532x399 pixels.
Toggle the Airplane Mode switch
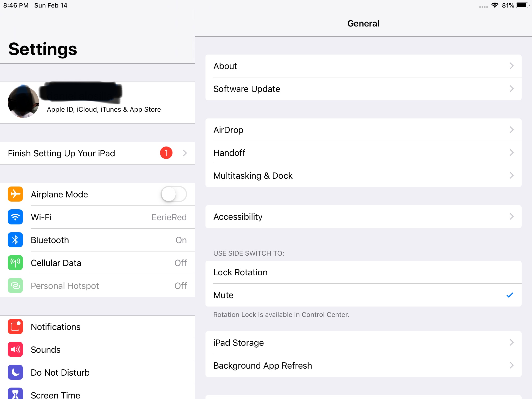pos(174,194)
